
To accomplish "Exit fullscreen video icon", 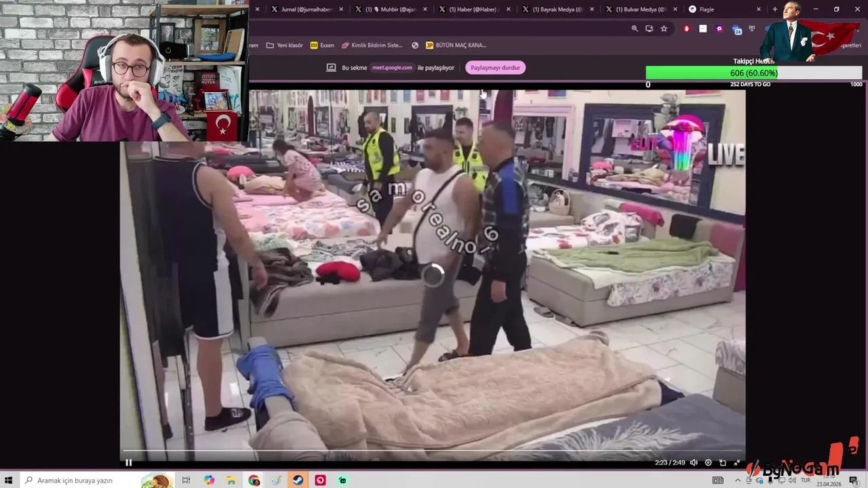I will coord(737,463).
